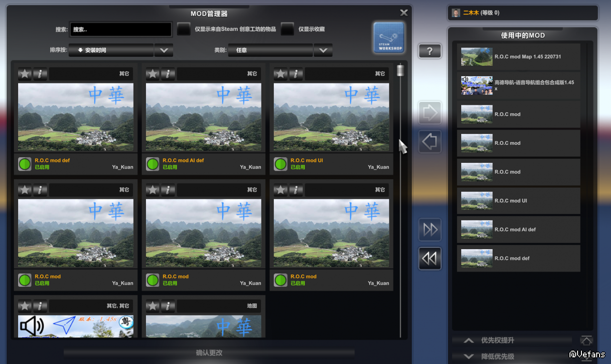Enable the show favorites only checkbox
Image resolution: width=611 pixels, height=364 pixels.
(287, 29)
